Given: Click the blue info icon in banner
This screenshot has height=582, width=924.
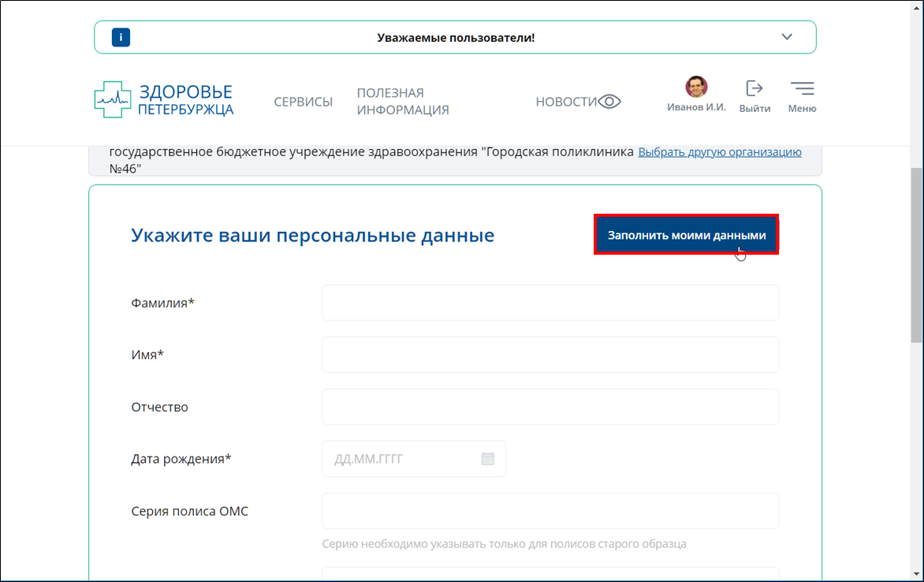Looking at the screenshot, I should coord(121,37).
